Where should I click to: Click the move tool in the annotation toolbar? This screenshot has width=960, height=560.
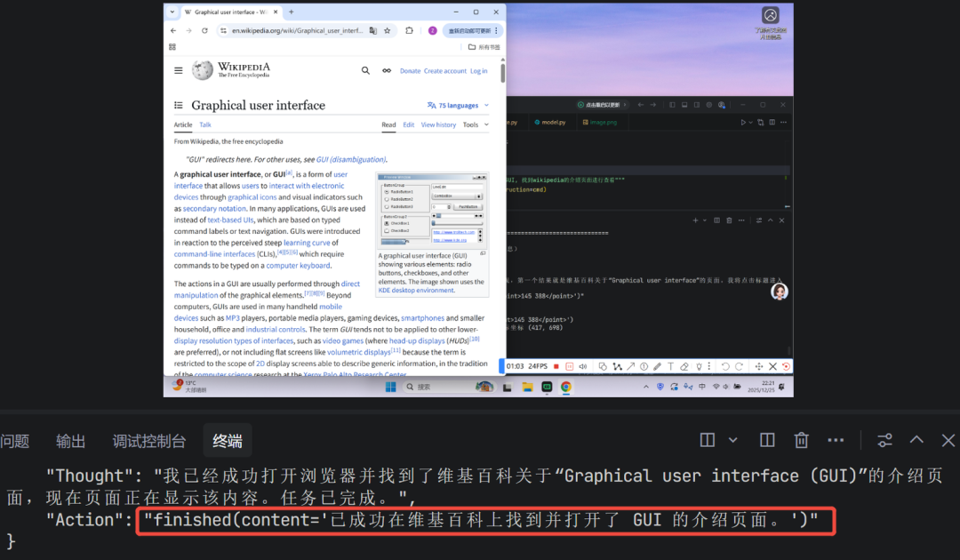[757, 366]
